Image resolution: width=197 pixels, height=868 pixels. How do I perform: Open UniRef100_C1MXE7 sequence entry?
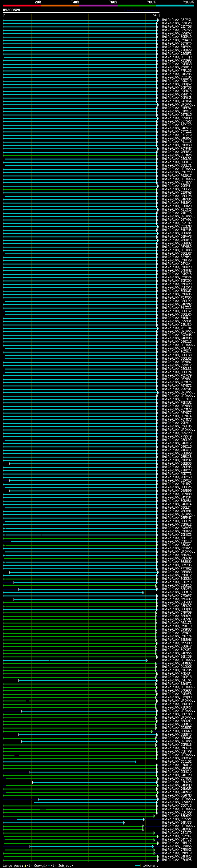pyautogui.click(x=176, y=111)
